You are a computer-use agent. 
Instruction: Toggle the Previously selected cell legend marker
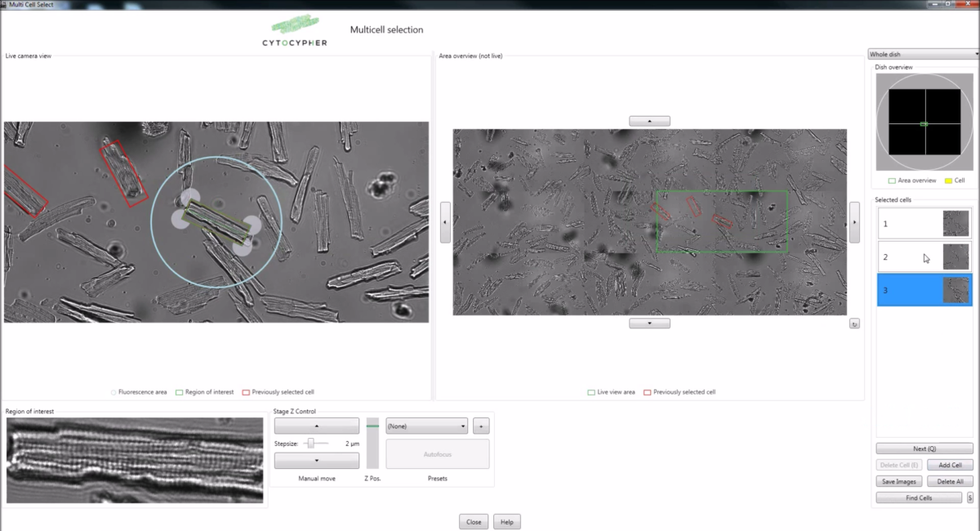(244, 391)
